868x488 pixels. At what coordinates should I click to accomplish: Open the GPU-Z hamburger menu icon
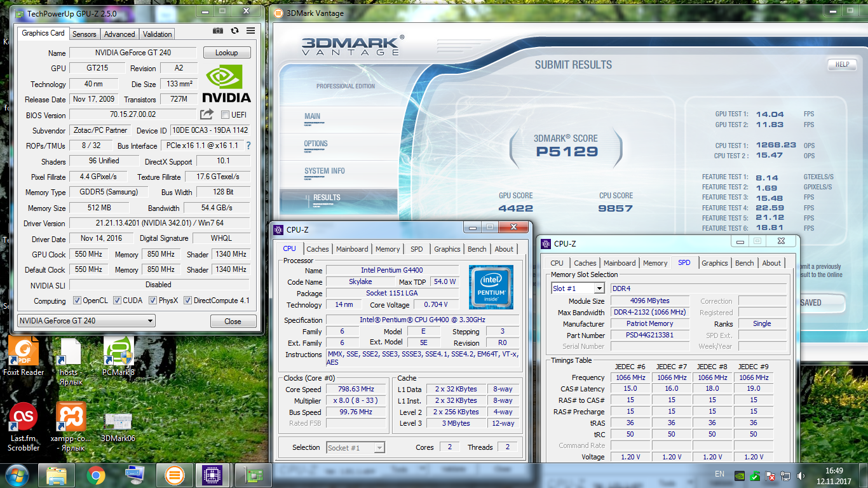point(250,31)
